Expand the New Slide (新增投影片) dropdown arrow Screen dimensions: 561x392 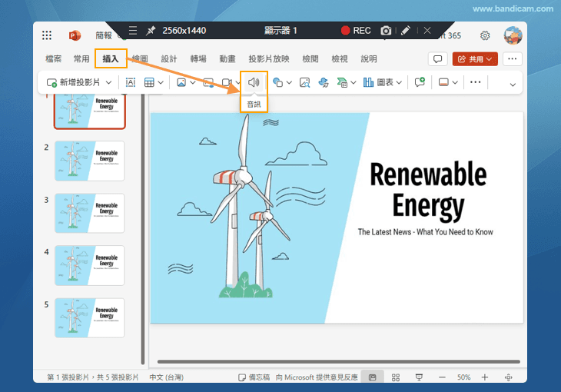[109, 82]
